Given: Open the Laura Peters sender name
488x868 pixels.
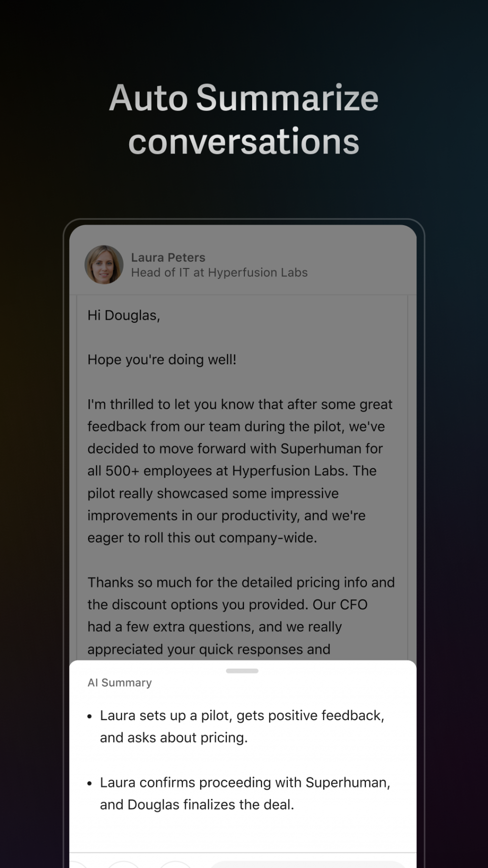Looking at the screenshot, I should tap(168, 258).
